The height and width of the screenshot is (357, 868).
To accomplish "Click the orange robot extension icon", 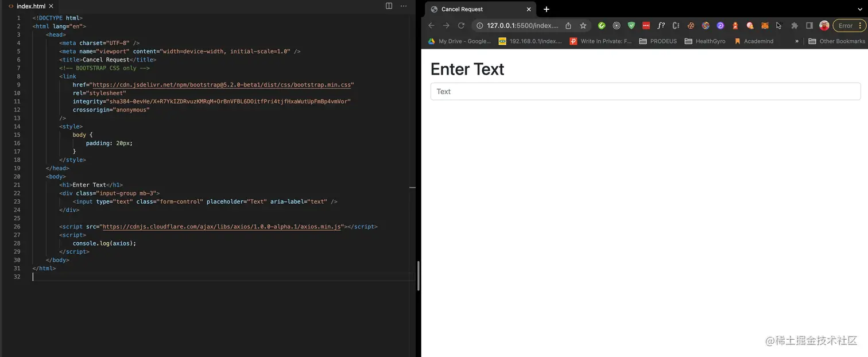I will tap(735, 25).
